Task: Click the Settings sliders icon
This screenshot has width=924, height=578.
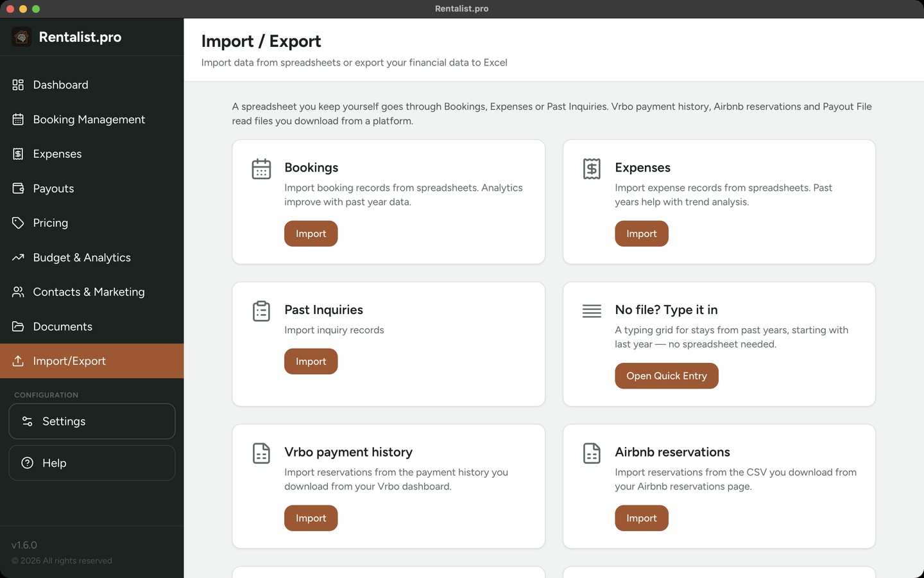Action: click(28, 421)
